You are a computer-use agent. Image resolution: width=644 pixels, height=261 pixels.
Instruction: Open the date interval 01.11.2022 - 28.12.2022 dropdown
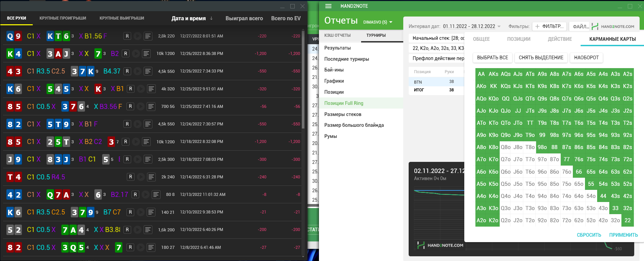[472, 26]
